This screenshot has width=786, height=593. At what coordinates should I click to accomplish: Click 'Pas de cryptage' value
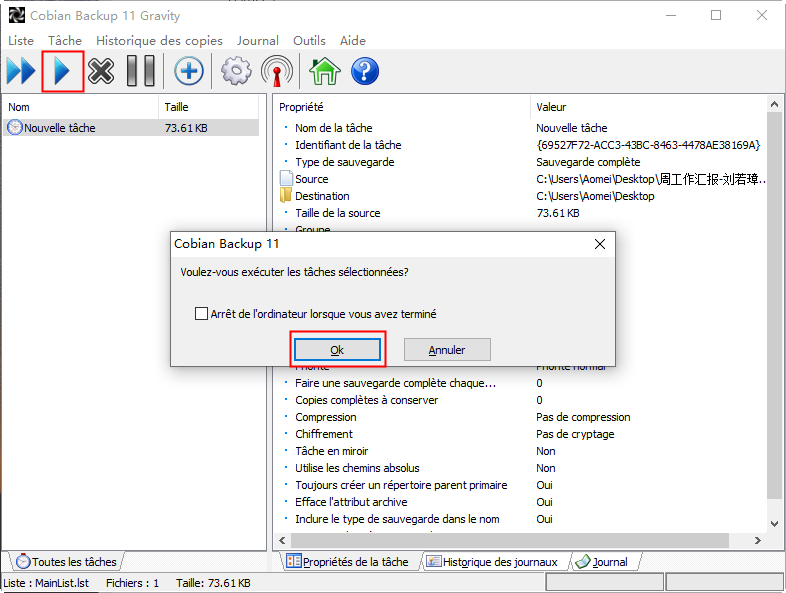pos(575,434)
